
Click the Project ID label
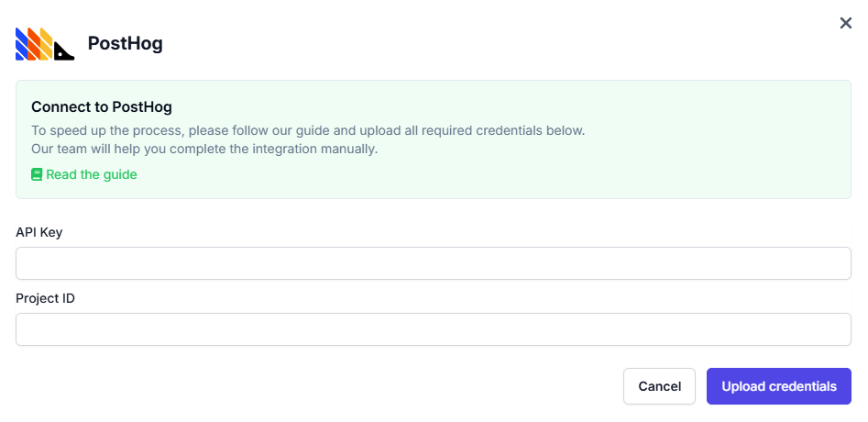45,298
